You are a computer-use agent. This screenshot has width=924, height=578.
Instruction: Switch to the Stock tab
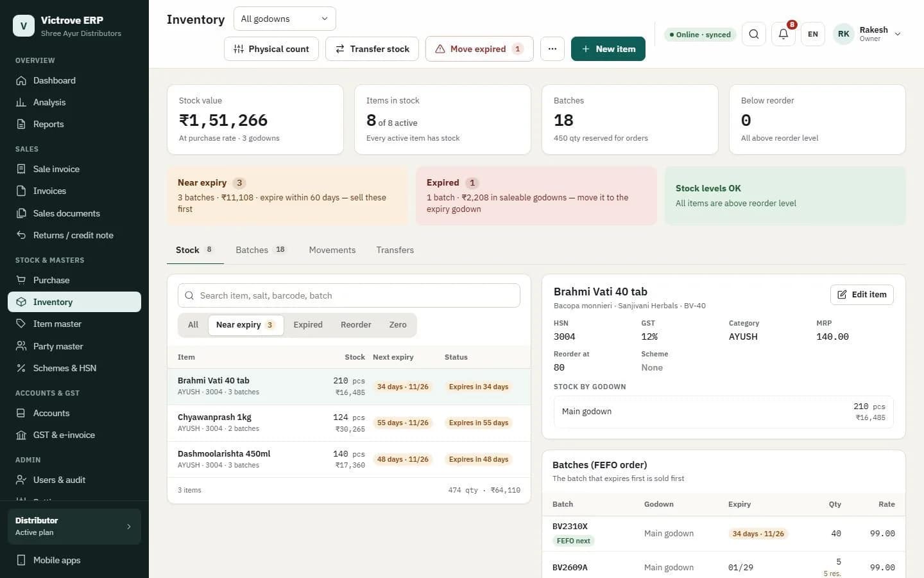pyautogui.click(x=195, y=250)
